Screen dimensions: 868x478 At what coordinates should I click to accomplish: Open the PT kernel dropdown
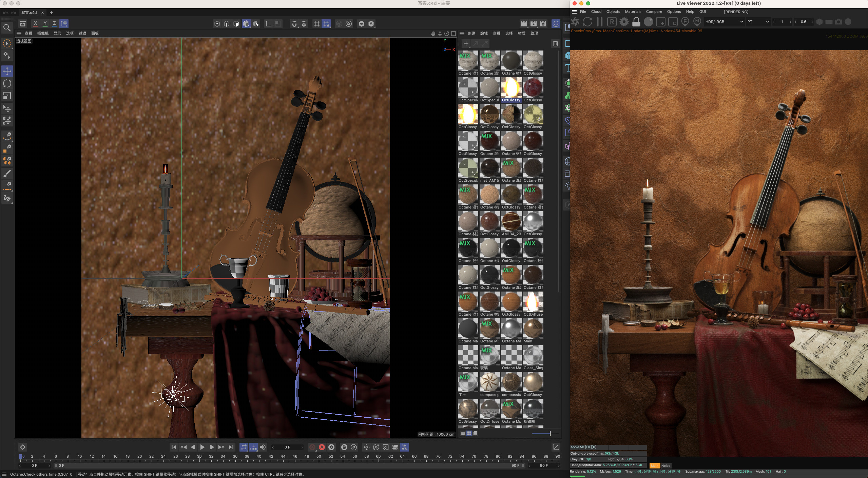[x=758, y=22]
